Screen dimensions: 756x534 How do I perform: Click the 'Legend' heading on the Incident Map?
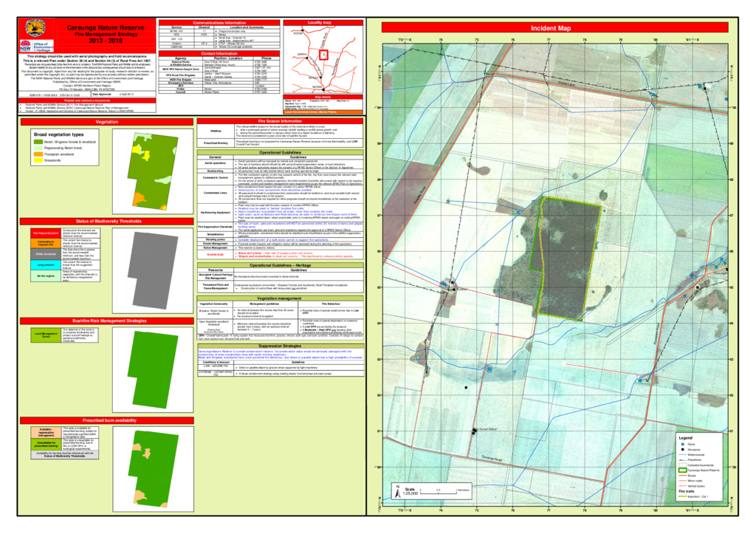[x=685, y=438]
